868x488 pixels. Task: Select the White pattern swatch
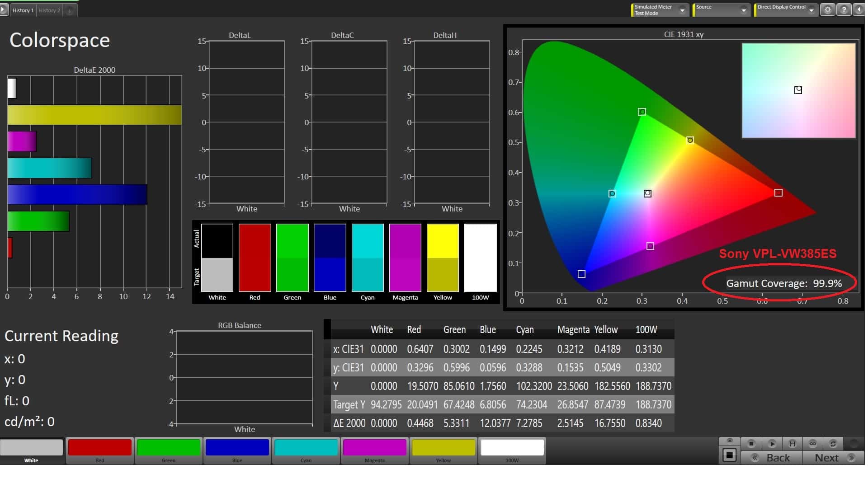31,451
